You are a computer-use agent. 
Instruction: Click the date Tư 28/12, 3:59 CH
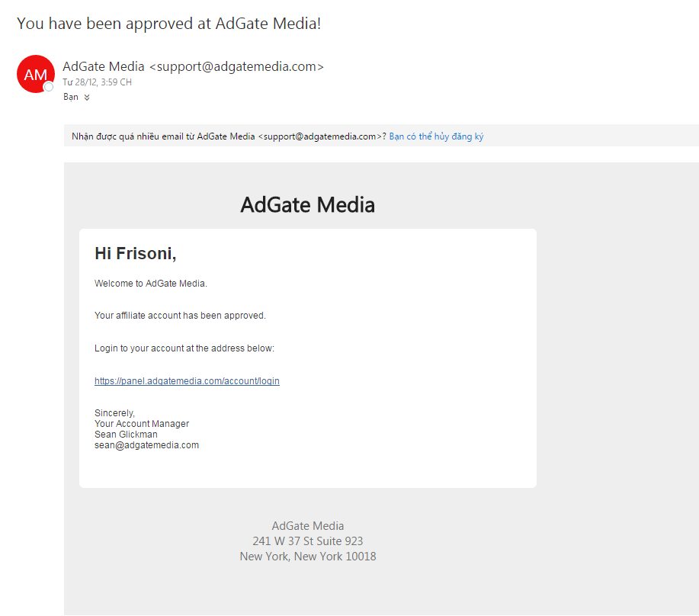click(x=97, y=82)
